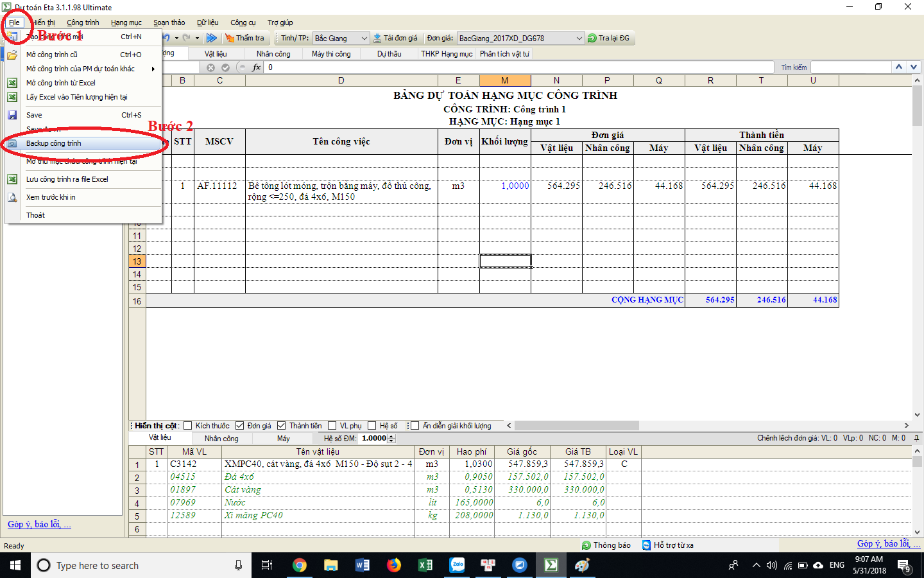Select Backup công trình from File menu

coord(54,143)
